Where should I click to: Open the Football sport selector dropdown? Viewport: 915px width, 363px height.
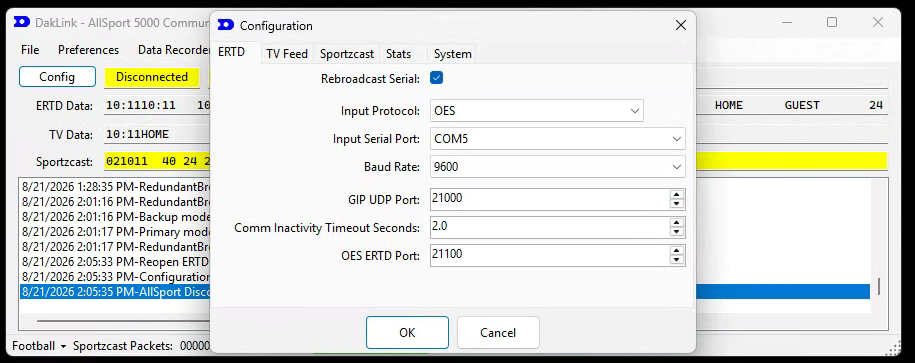point(39,346)
